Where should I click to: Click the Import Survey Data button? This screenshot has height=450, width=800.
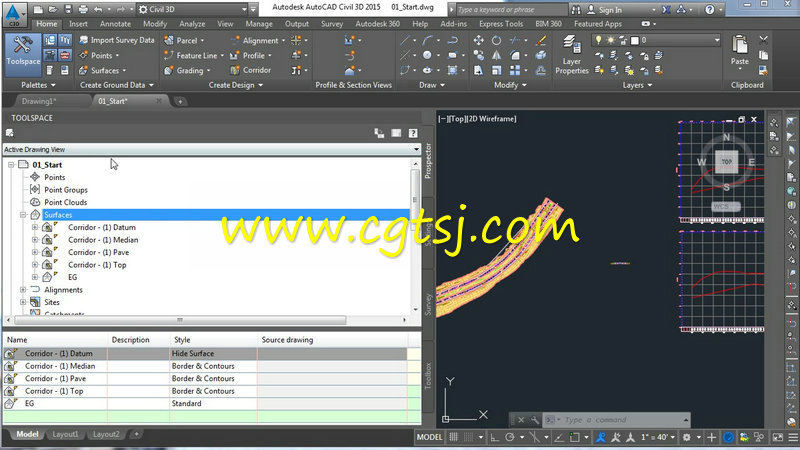[116, 40]
